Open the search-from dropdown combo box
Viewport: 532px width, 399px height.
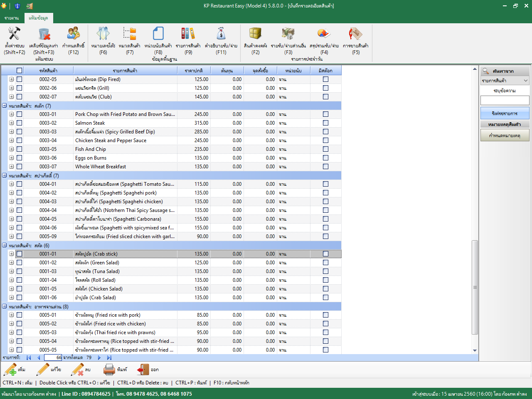[x=505, y=81]
